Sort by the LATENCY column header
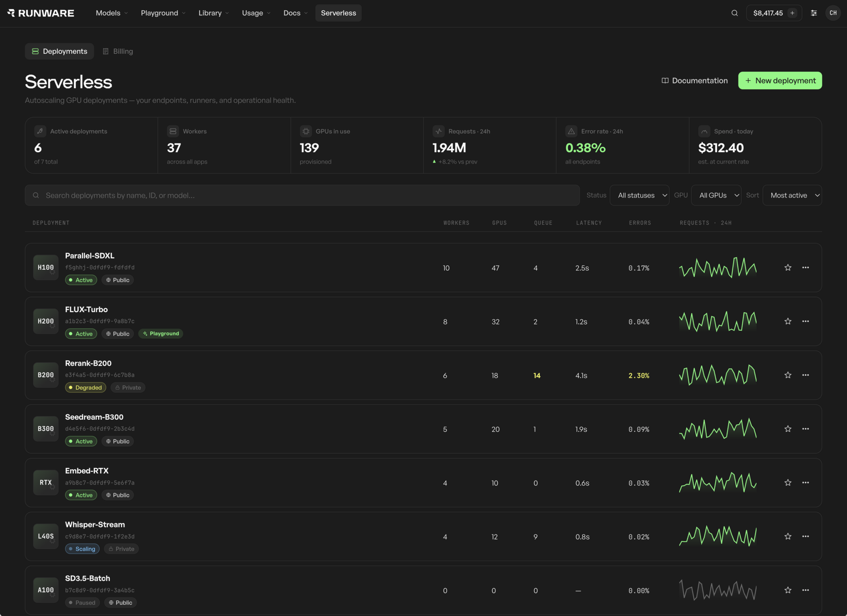This screenshot has height=616, width=847. tap(589, 223)
